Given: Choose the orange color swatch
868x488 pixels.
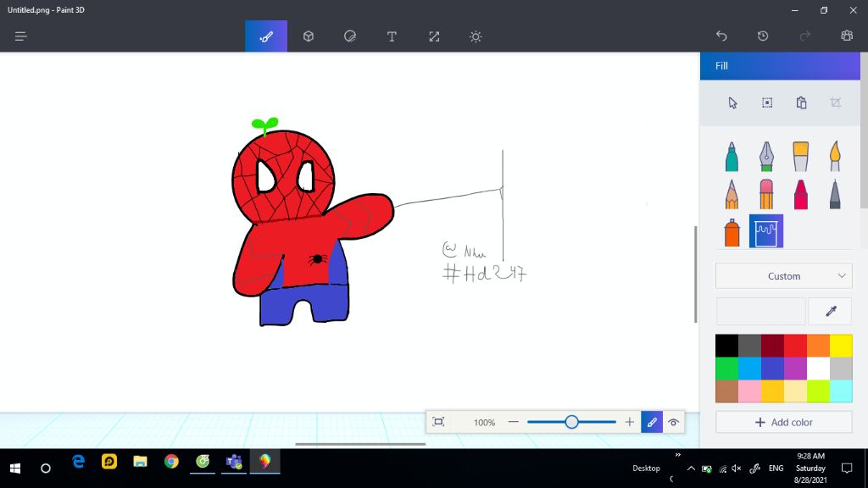Looking at the screenshot, I should [818, 346].
